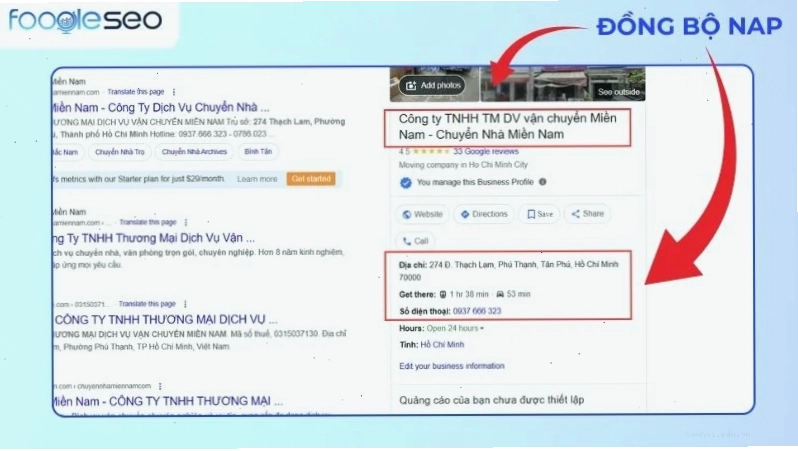Save the business profile
798x451 pixels.
coord(539,214)
